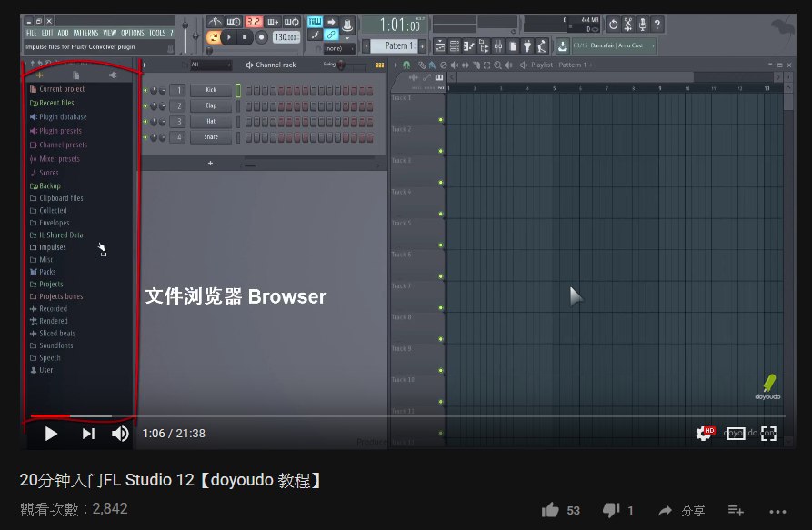Expand the Packs folder in browser
The height and width of the screenshot is (530, 812).
(x=47, y=272)
